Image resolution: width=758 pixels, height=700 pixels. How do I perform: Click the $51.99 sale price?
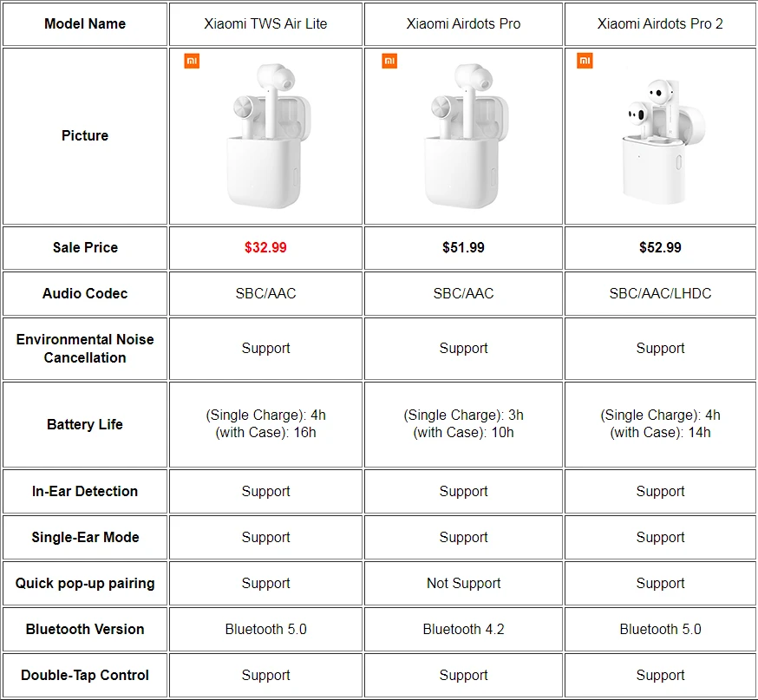(463, 247)
